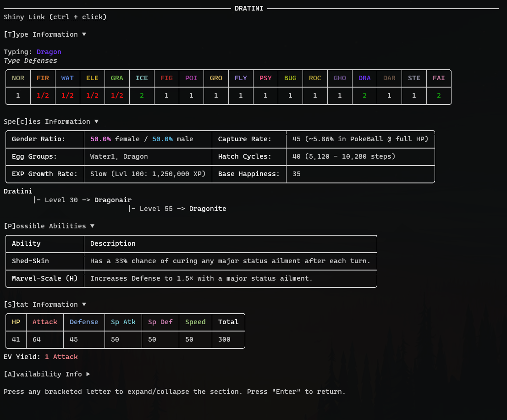Select the STE type header cell
Screen dimensions: 507x420
(x=414, y=78)
